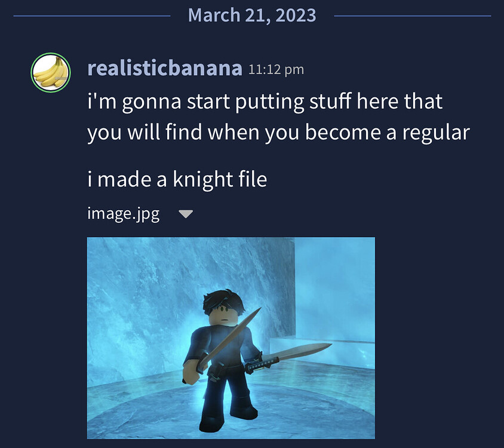Open realisticbanana's banana avatar
Screen dimensions: 504x448
tap(51, 73)
